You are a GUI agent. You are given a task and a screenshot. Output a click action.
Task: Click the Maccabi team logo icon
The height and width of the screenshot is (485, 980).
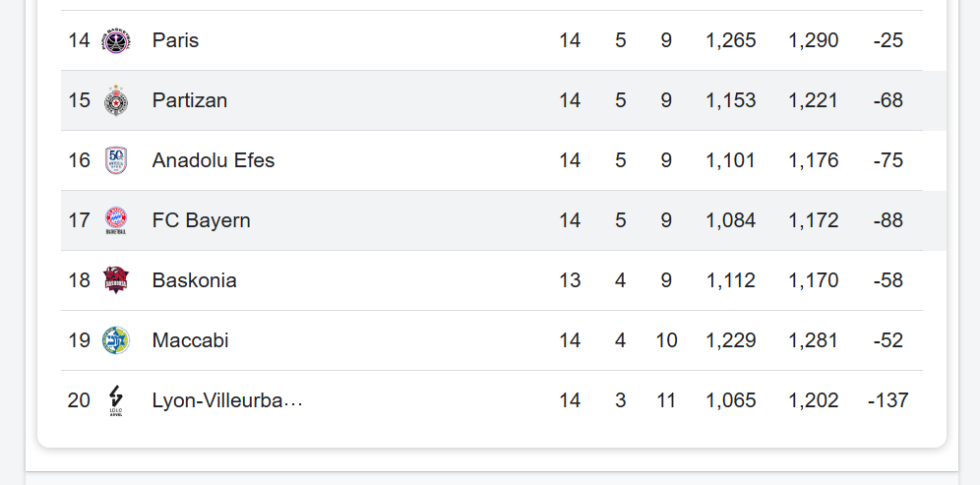116,340
